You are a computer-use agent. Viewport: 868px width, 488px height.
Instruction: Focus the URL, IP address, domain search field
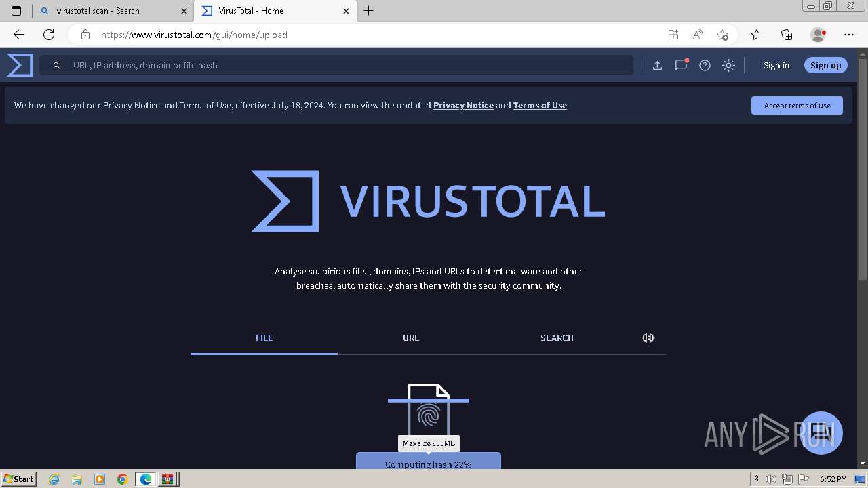click(x=336, y=66)
